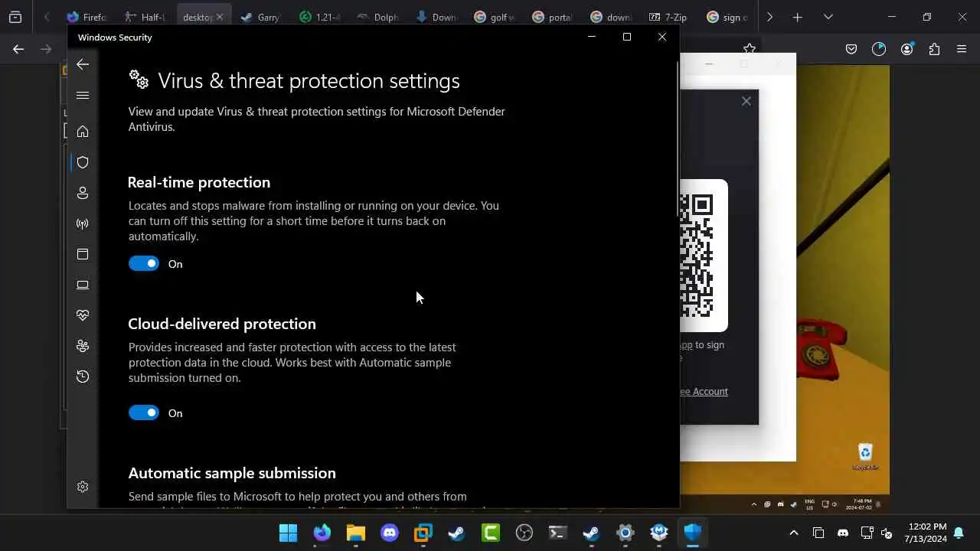This screenshot has width=980, height=551.
Task: Click the Real-time protection heading
Action: 199,182
